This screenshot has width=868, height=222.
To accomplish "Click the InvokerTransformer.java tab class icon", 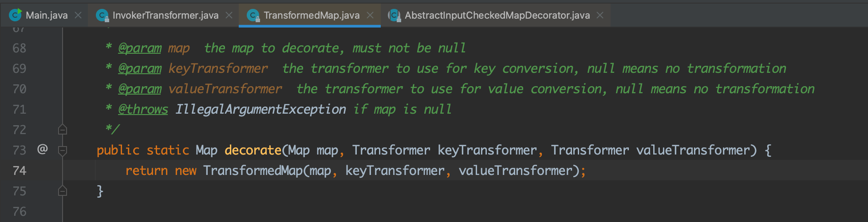I will 102,16.
